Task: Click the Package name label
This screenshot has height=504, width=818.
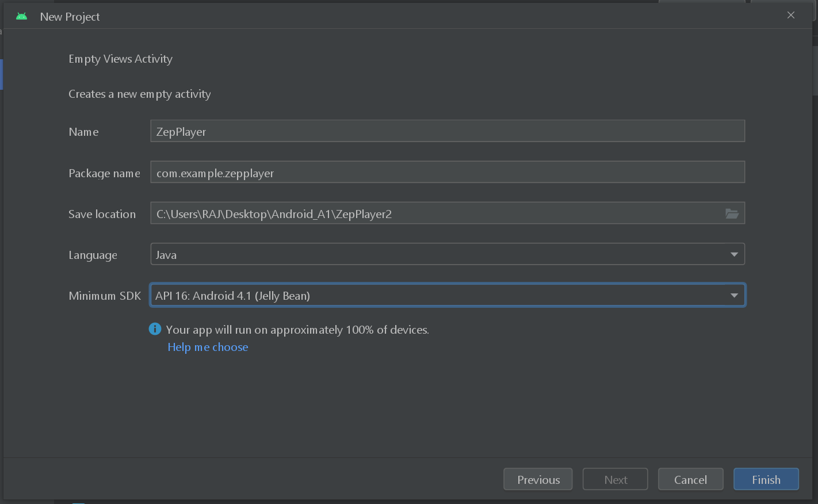Action: point(104,173)
